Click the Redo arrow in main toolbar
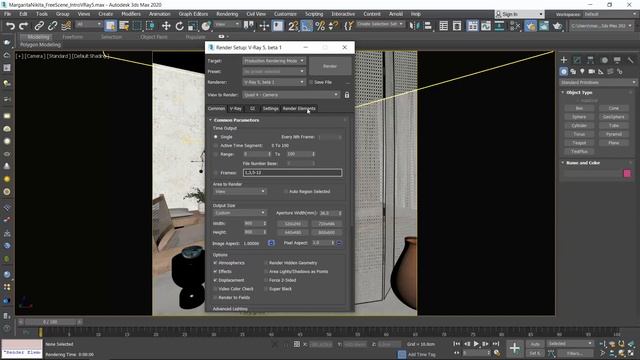 click(x=24, y=26)
